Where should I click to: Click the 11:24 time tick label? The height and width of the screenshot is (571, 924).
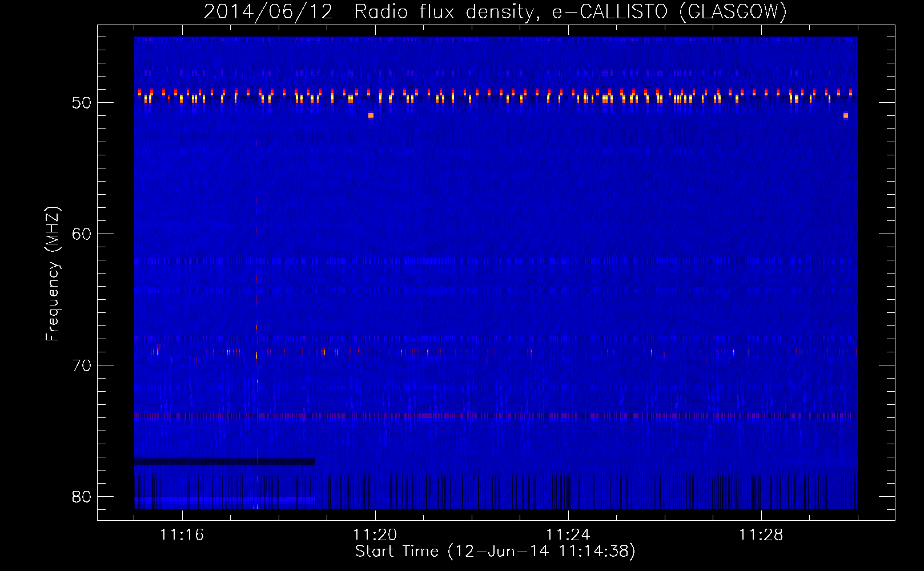[x=568, y=535]
